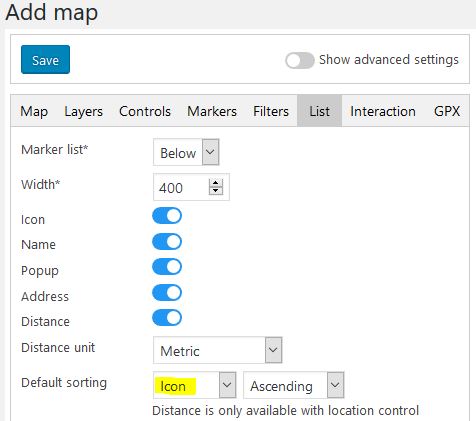
Task: Switch off the Popup toggle
Action: point(167,267)
